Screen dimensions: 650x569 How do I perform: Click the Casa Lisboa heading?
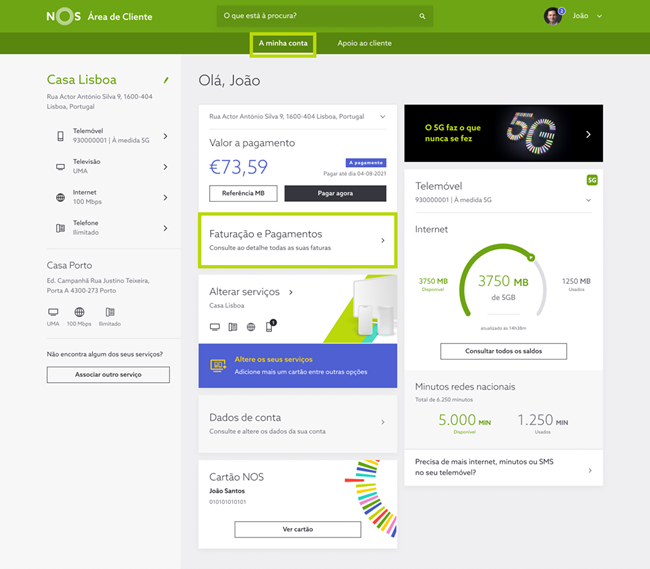click(x=82, y=80)
